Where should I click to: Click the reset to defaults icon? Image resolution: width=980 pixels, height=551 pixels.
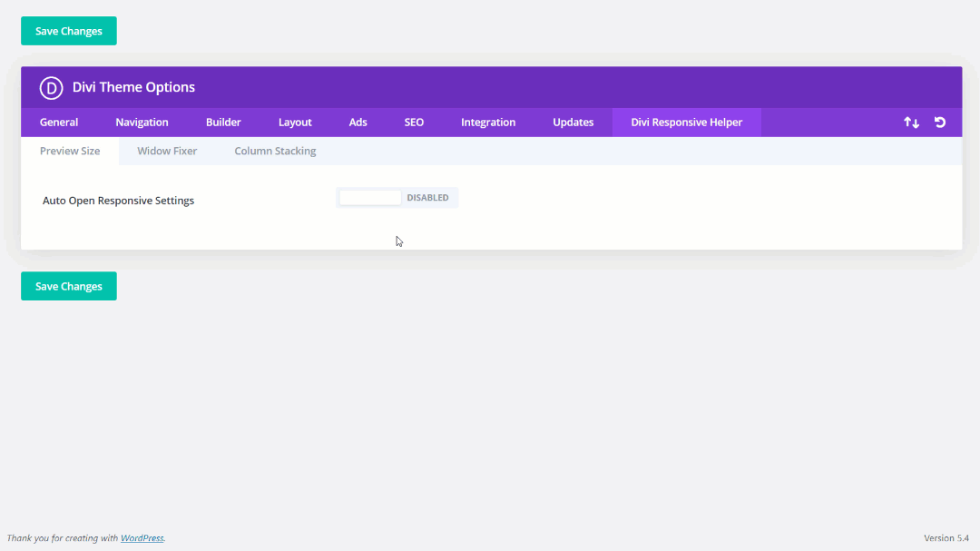940,122
